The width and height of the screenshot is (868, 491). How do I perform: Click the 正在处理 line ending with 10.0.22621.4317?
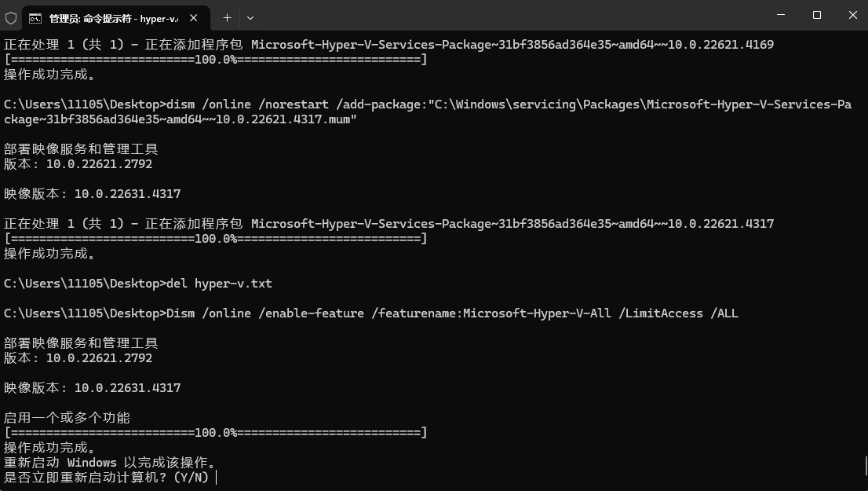pyautogui.click(x=388, y=223)
